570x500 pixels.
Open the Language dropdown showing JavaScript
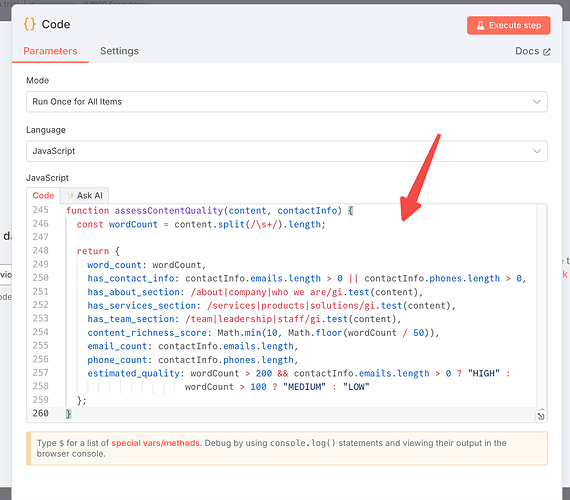286,151
